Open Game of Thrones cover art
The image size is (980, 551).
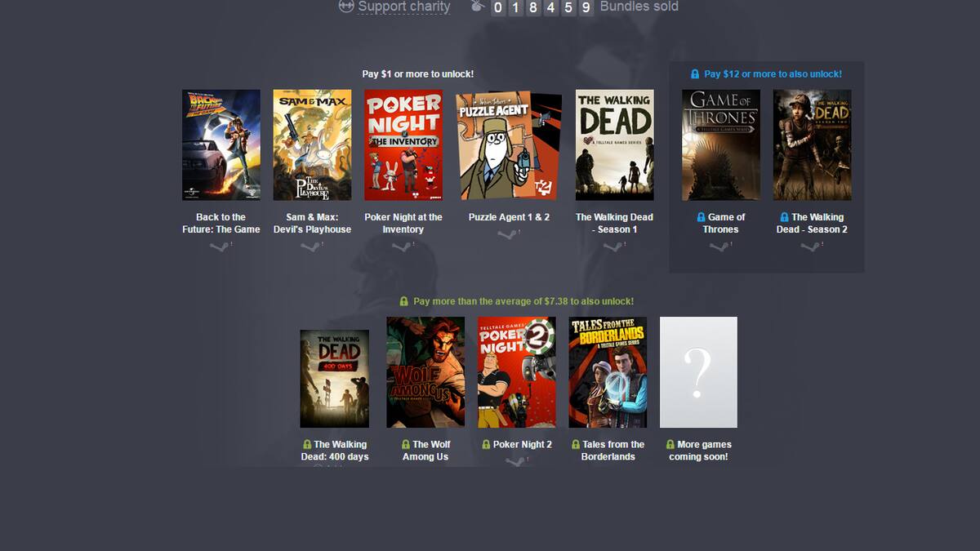tap(721, 144)
